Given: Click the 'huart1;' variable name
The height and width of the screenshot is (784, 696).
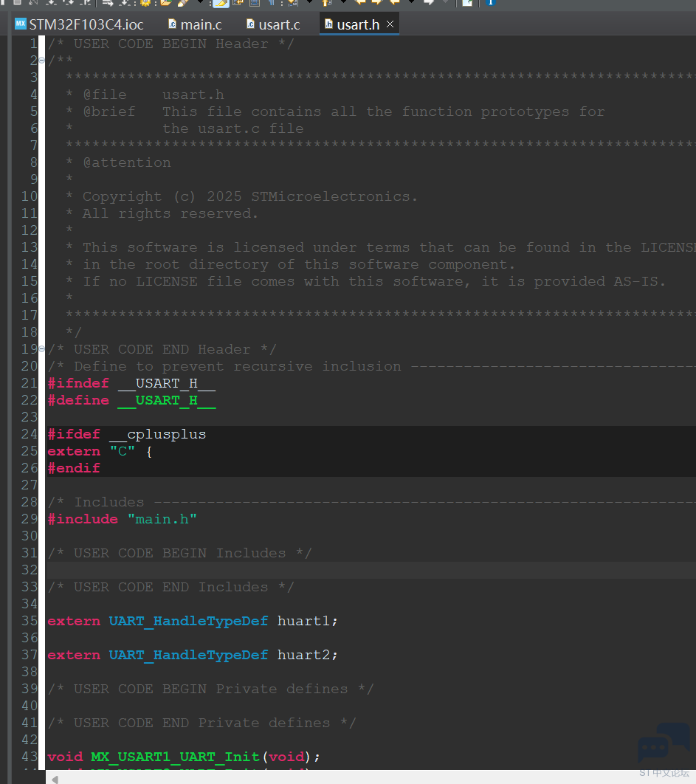Looking at the screenshot, I should (x=308, y=622).
